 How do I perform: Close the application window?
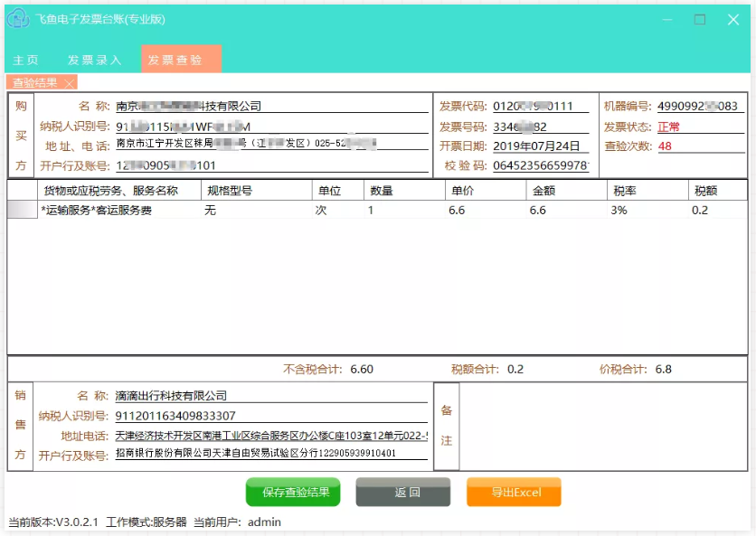(733, 19)
